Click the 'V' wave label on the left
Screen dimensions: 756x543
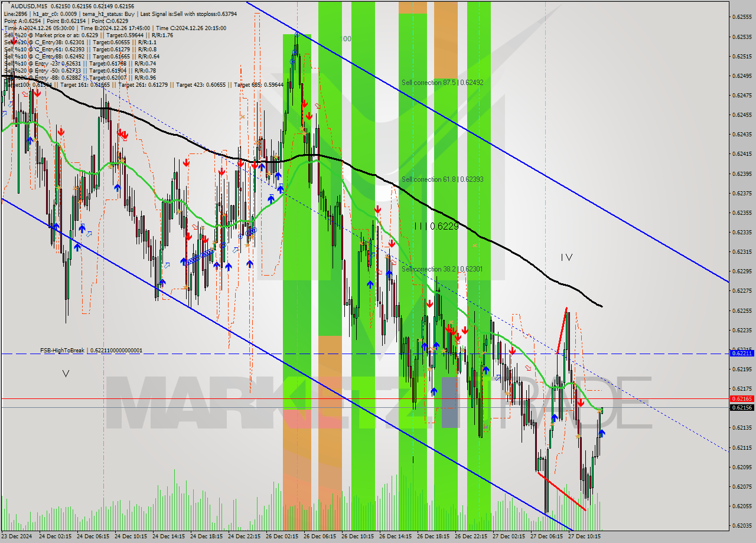coord(66,373)
